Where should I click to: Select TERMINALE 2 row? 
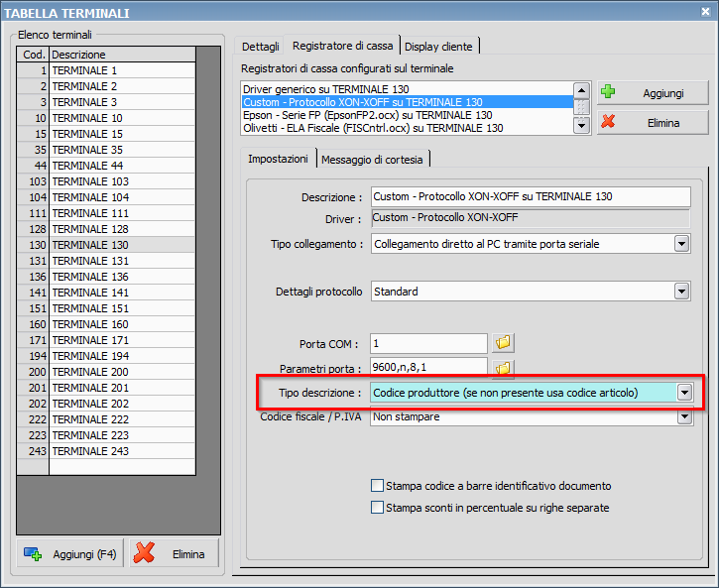[x=106, y=86]
